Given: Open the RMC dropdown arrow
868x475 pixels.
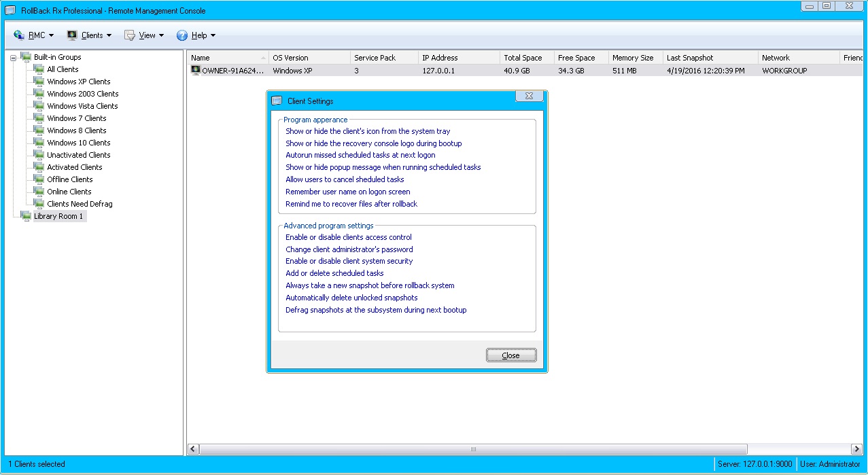Looking at the screenshot, I should [51, 36].
